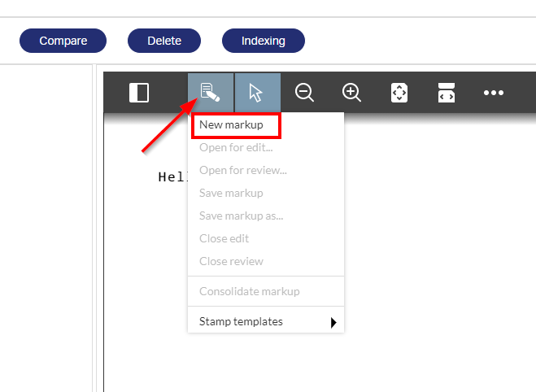Choose New markup from the menu
This screenshot has height=392, width=536.
[237, 125]
